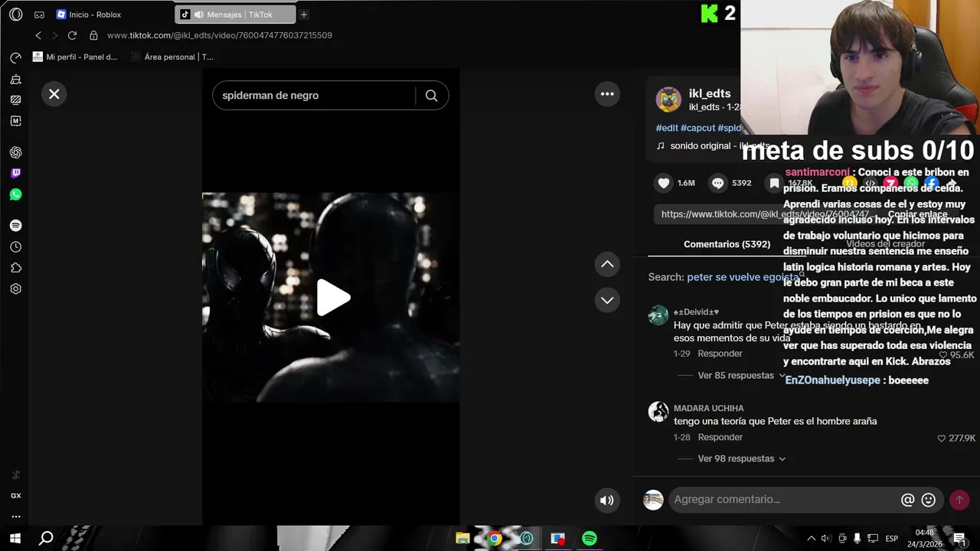The width and height of the screenshot is (980, 551).
Task: Open the GX Corner gamepad icon
Action: [x=39, y=15]
